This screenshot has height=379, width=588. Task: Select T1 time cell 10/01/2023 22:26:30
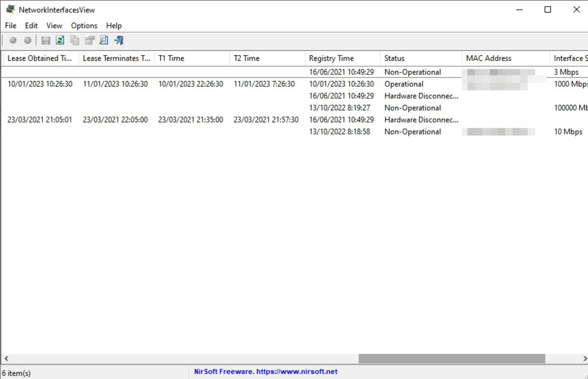(191, 84)
